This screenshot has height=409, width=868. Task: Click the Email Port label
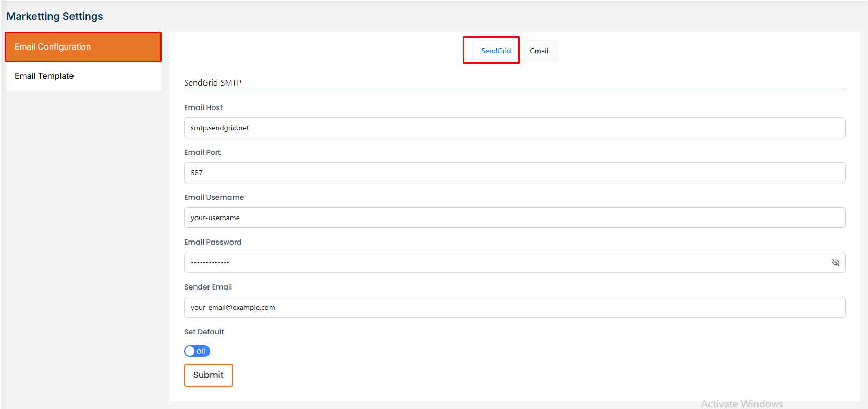click(x=202, y=152)
